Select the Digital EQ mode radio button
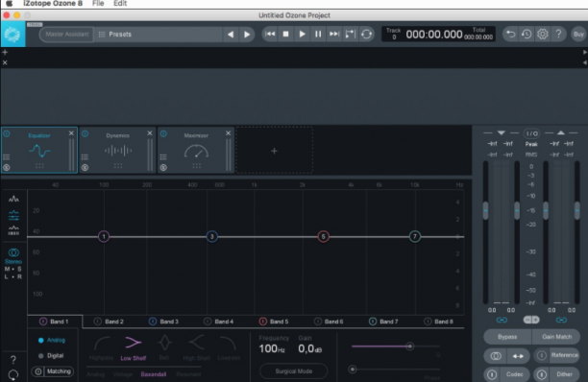The height and width of the screenshot is (382, 588). click(41, 355)
